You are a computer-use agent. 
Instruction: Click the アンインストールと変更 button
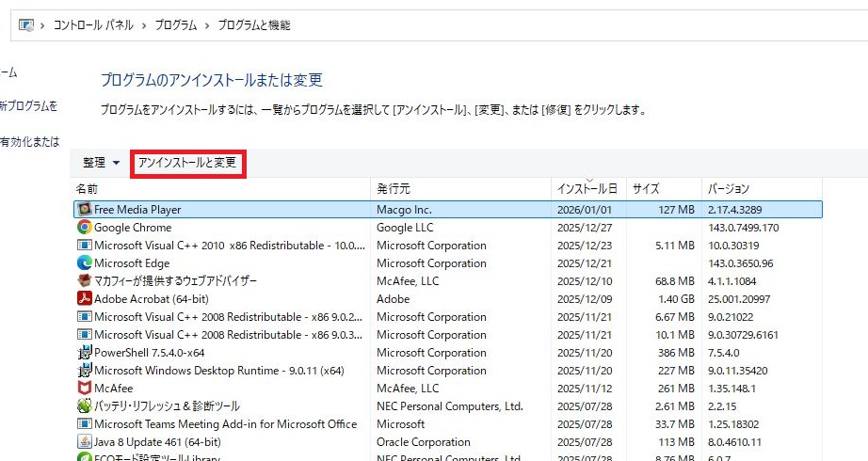(x=187, y=163)
